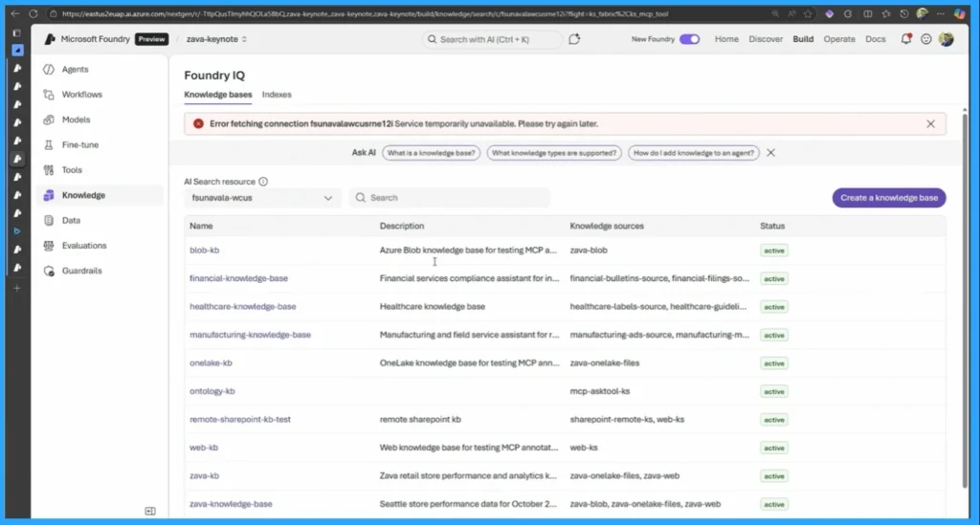Click the active badge for blob-kb
Screen dimensions: 980x525
[773, 251]
